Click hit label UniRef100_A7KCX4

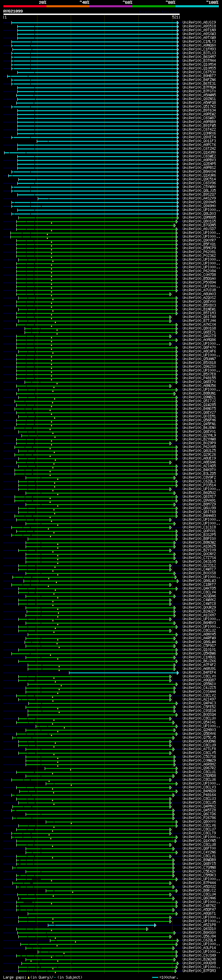coord(199,324)
